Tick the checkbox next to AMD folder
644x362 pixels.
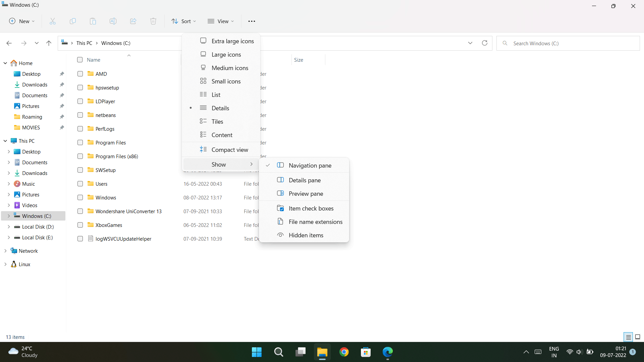(x=80, y=74)
